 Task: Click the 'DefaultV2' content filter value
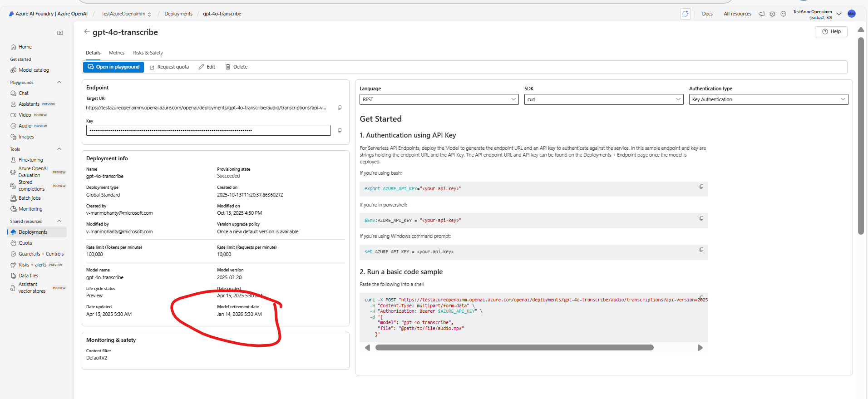coord(97,358)
